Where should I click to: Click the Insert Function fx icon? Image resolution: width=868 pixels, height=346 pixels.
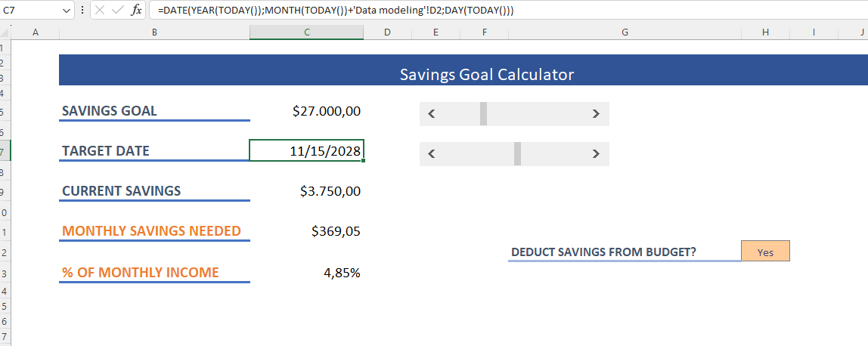click(136, 11)
